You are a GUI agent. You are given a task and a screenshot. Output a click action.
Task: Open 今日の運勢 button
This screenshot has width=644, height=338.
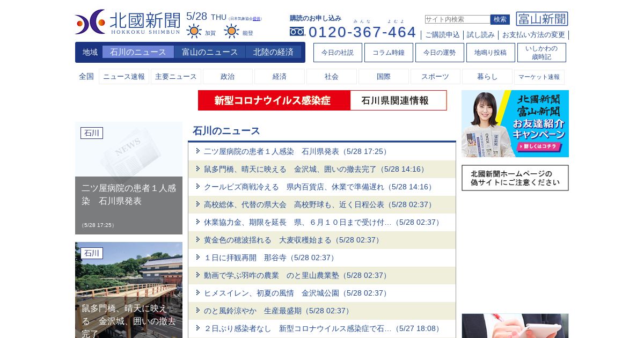(440, 53)
